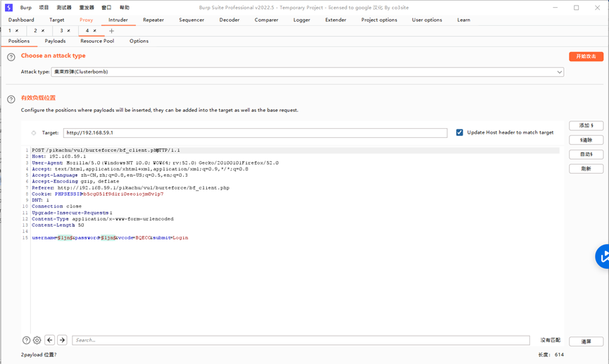This screenshot has width=609, height=364.
Task: Switch to the Repeater tab
Action: point(153,20)
